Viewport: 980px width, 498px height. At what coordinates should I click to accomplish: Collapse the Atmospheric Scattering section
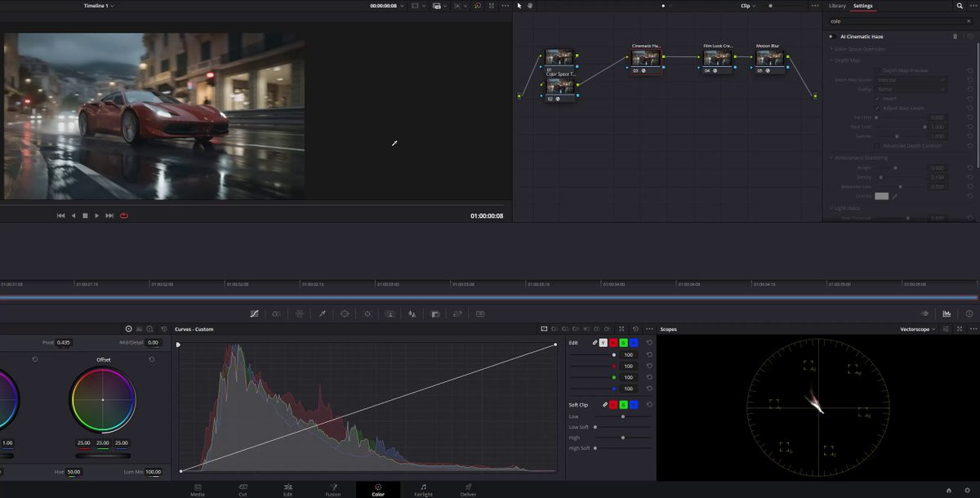point(831,158)
